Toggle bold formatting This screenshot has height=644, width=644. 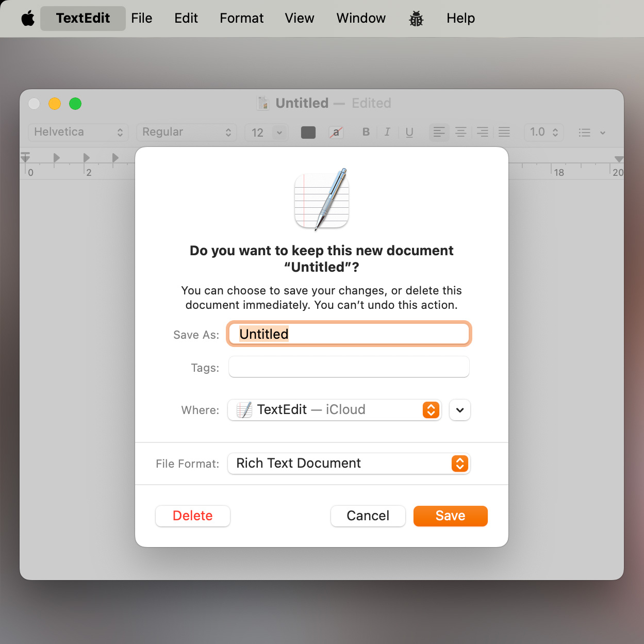tap(366, 132)
